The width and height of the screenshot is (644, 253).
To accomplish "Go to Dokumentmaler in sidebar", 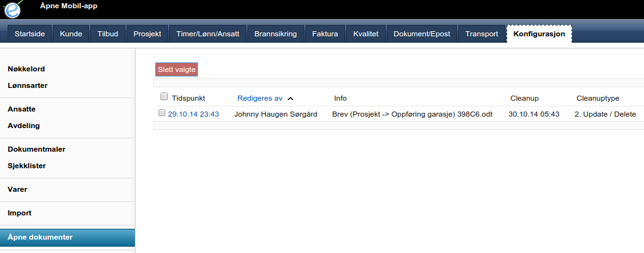I will click(36, 149).
